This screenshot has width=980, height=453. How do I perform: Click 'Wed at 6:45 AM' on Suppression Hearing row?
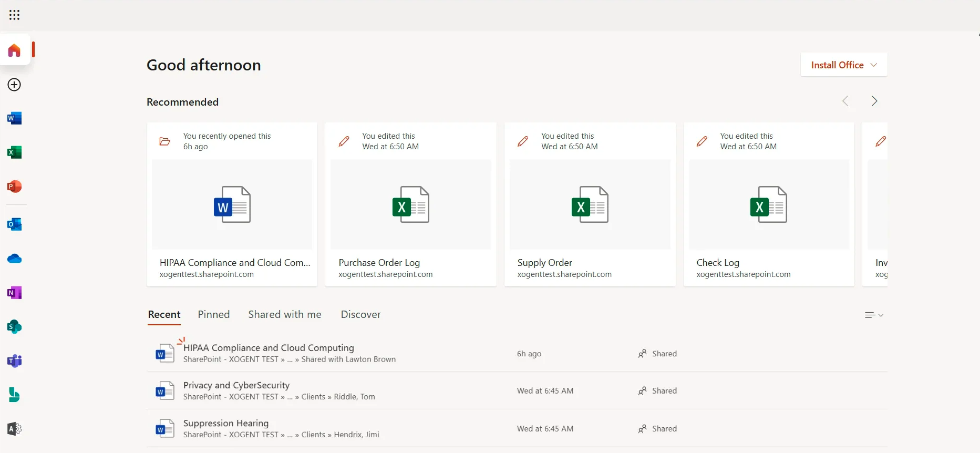tap(545, 429)
